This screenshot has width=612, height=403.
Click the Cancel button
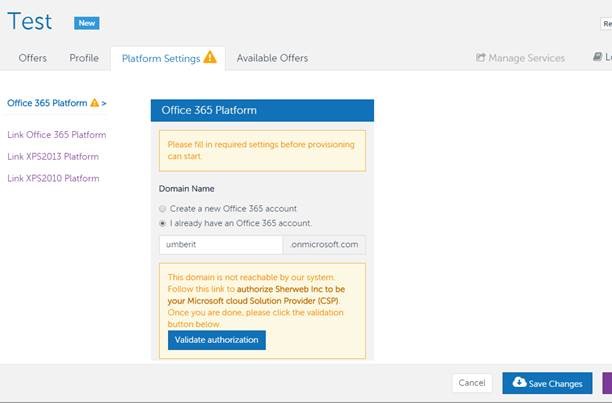472,383
